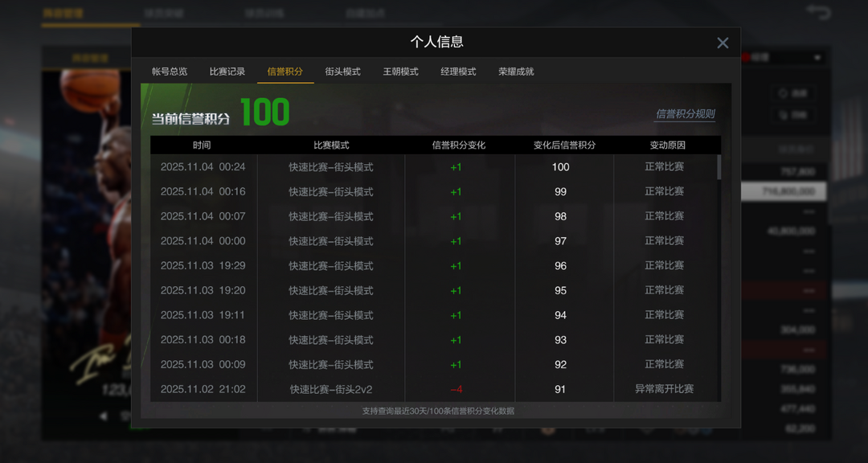The width and height of the screenshot is (868, 463).
Task: Go to the 荣耀成就 tab
Action: pyautogui.click(x=516, y=72)
